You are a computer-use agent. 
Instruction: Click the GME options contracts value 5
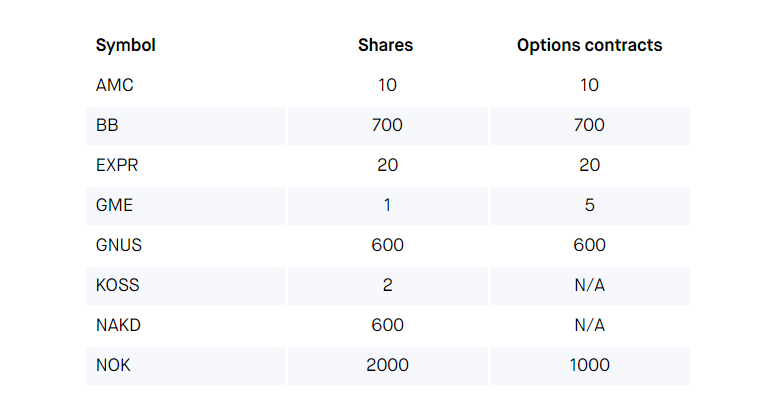pos(589,205)
